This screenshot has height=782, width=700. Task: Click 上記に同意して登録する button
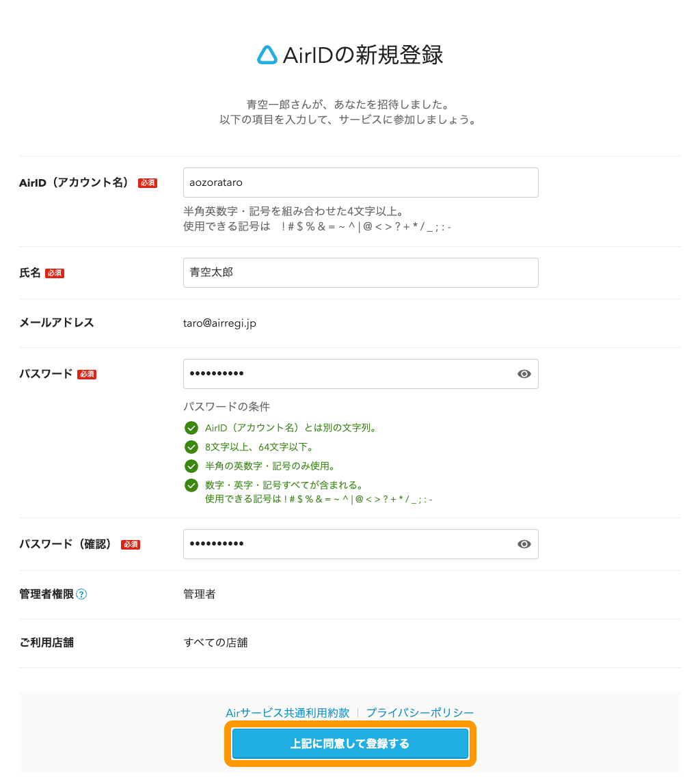click(x=350, y=744)
